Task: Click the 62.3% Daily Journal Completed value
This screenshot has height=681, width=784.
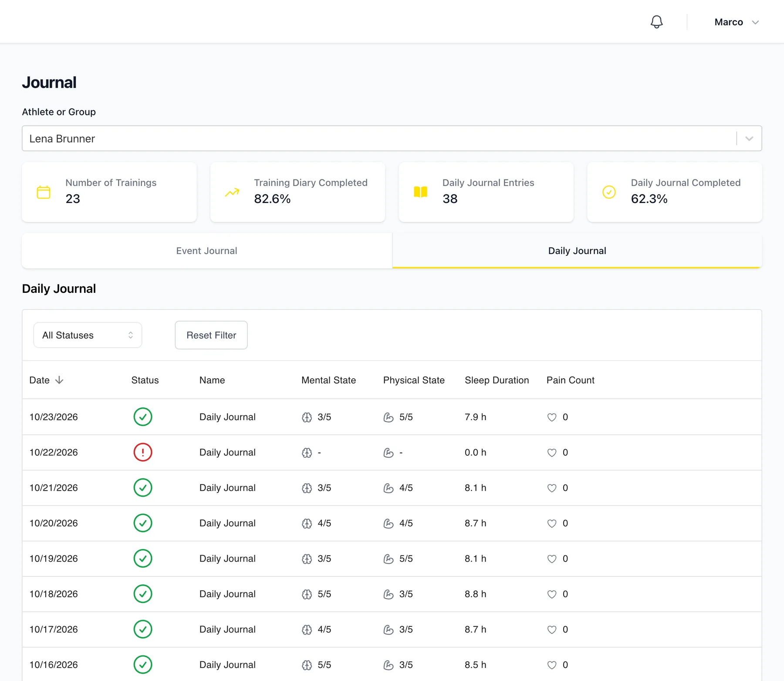Action: pos(649,199)
